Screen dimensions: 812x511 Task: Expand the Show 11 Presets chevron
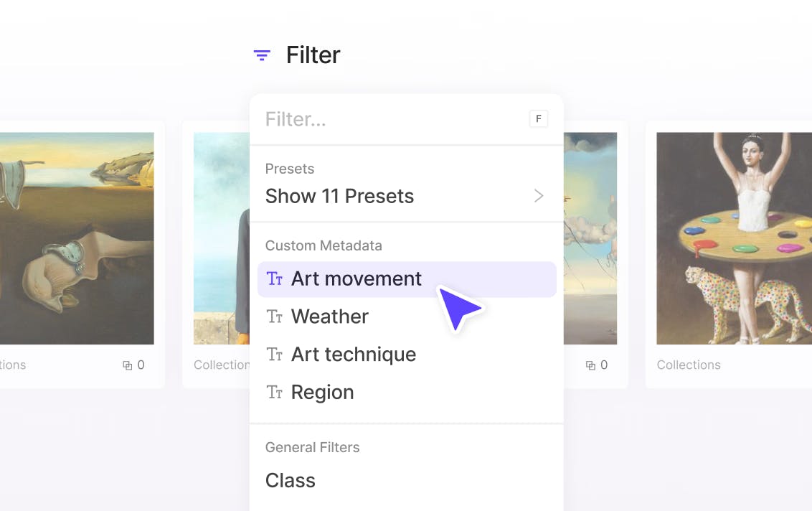tap(539, 196)
